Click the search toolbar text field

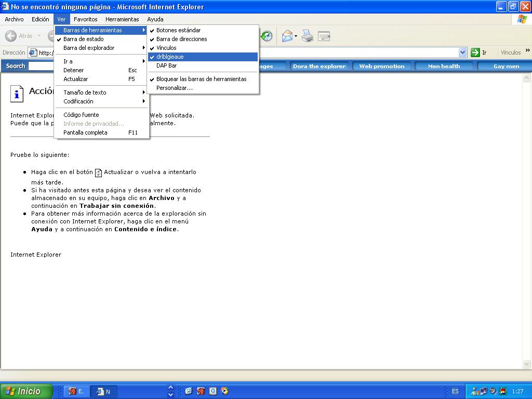pyautogui.click(x=41, y=66)
